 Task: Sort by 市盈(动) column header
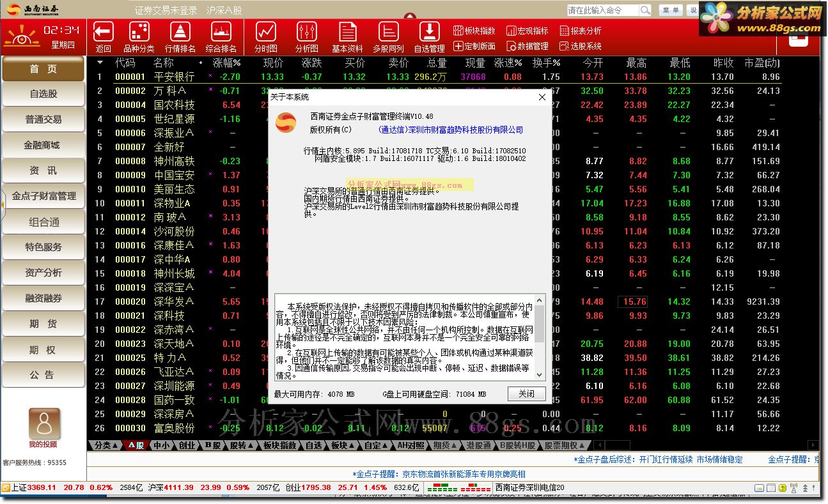(762, 63)
